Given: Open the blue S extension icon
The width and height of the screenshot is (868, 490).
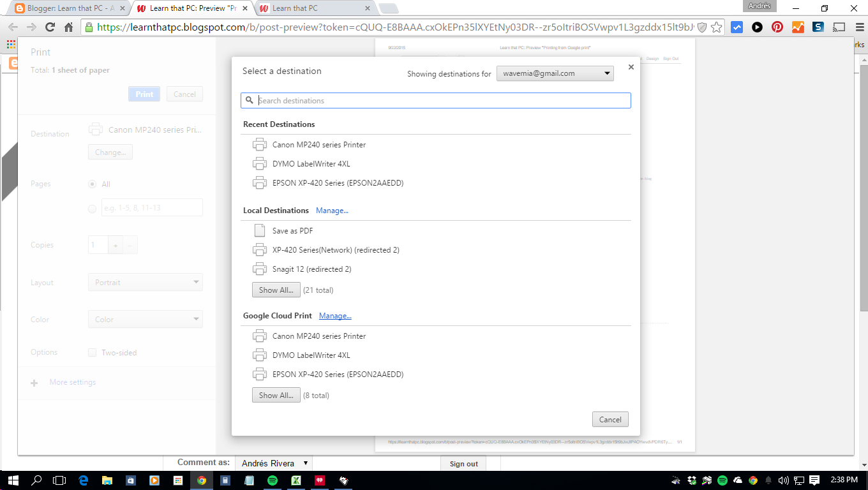Looking at the screenshot, I should [x=818, y=27].
